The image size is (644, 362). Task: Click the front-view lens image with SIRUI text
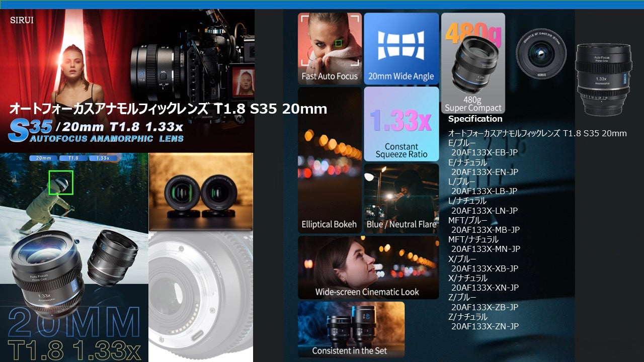click(541, 53)
